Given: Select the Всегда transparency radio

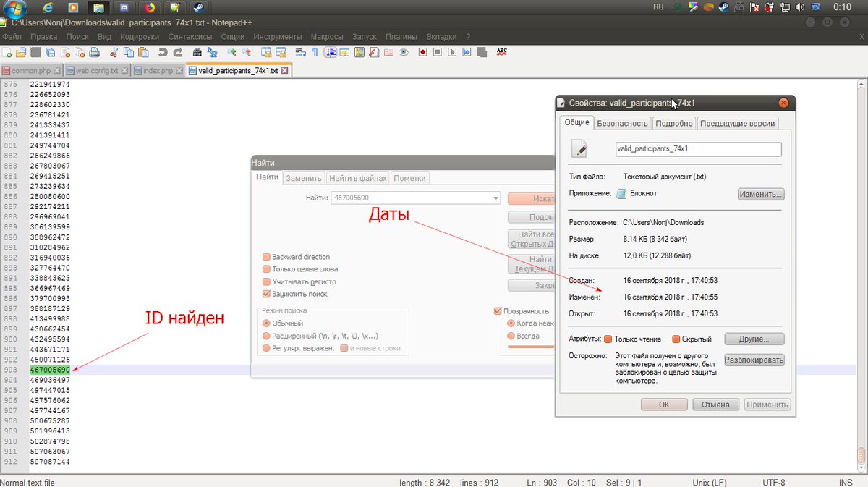Looking at the screenshot, I should point(511,336).
